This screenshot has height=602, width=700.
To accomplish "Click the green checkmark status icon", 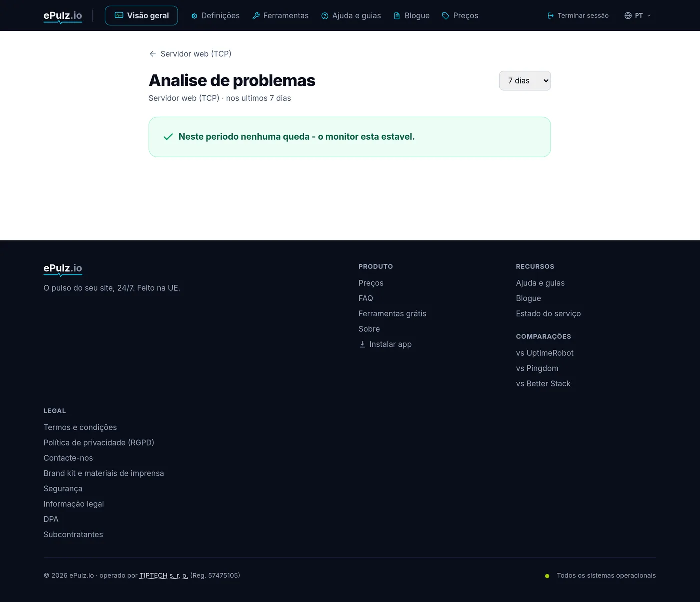I will tap(168, 137).
